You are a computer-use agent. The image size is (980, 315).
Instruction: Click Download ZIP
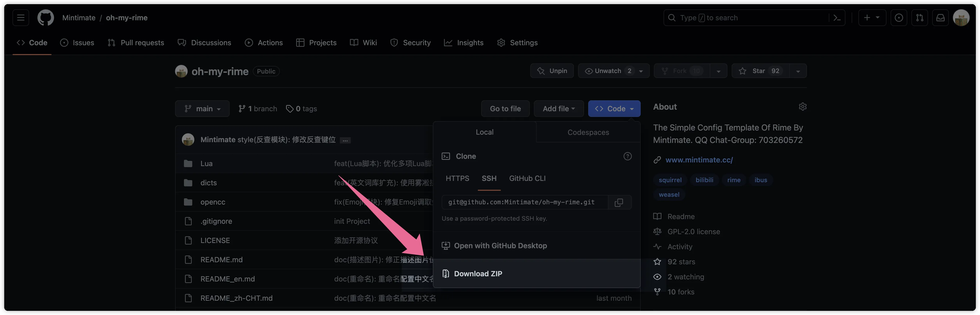pos(537,273)
